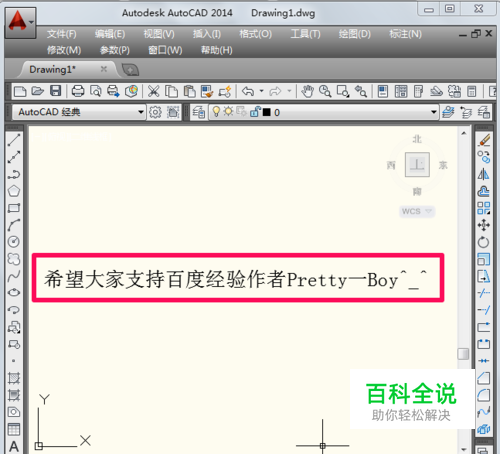Select the Rotate tool
Image resolution: width=500 pixels, height=454 pixels.
[484, 242]
